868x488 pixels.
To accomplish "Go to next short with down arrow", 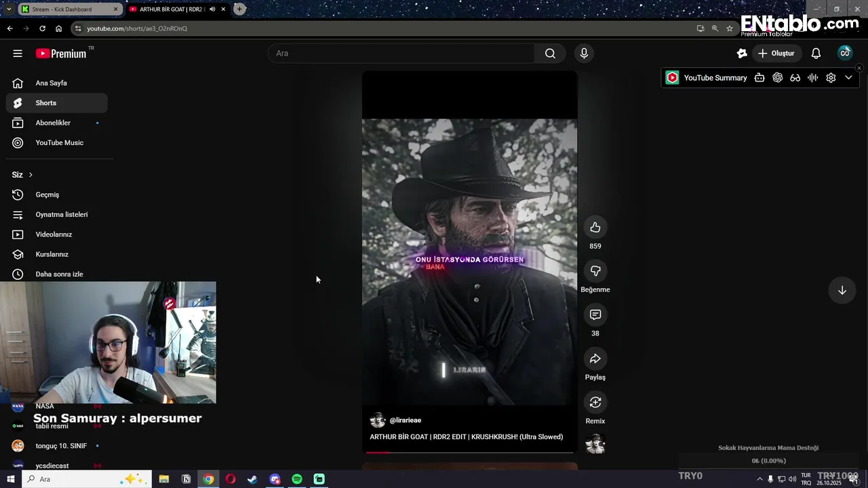I will [x=842, y=290].
